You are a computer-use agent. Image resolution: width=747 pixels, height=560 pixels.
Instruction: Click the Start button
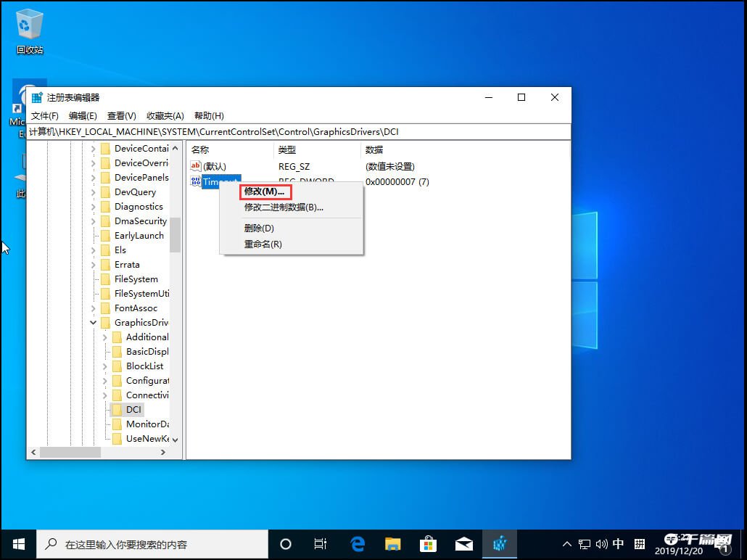[x=17, y=543]
